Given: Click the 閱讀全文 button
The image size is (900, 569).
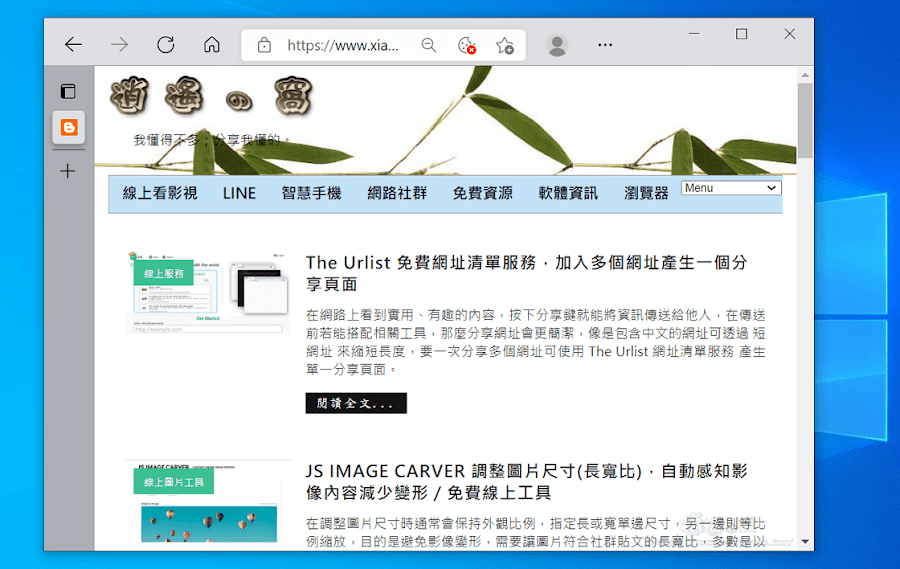Looking at the screenshot, I should point(356,403).
